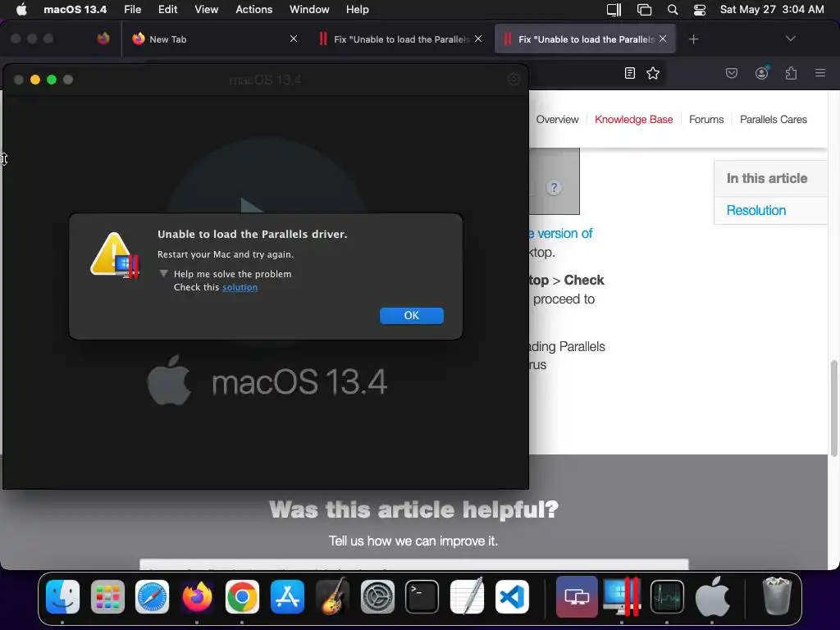Click the sidebar-style icon in the menu bar
The width and height of the screenshot is (840, 630).
pyautogui.click(x=614, y=10)
